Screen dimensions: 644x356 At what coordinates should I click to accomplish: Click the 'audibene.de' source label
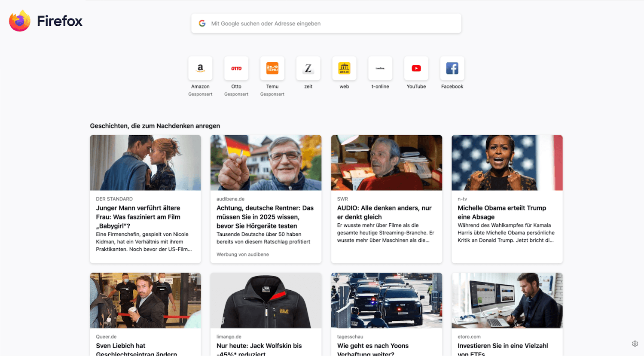pyautogui.click(x=230, y=199)
